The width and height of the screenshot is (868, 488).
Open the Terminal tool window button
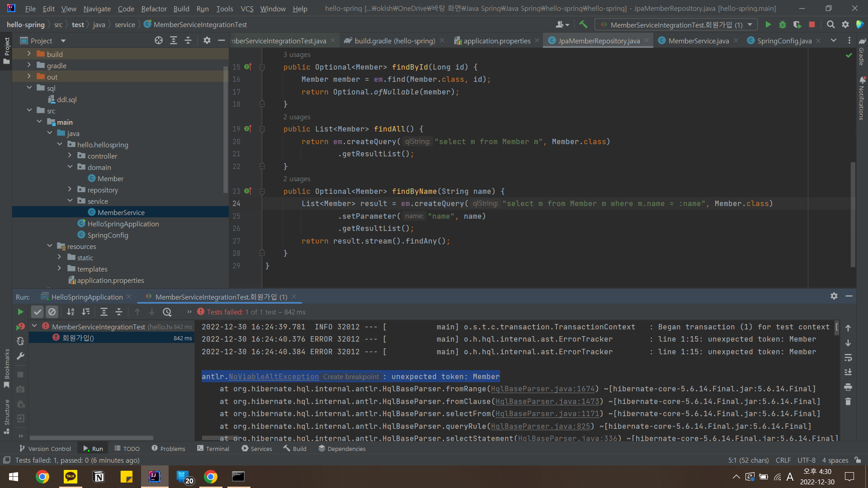[213, 449]
